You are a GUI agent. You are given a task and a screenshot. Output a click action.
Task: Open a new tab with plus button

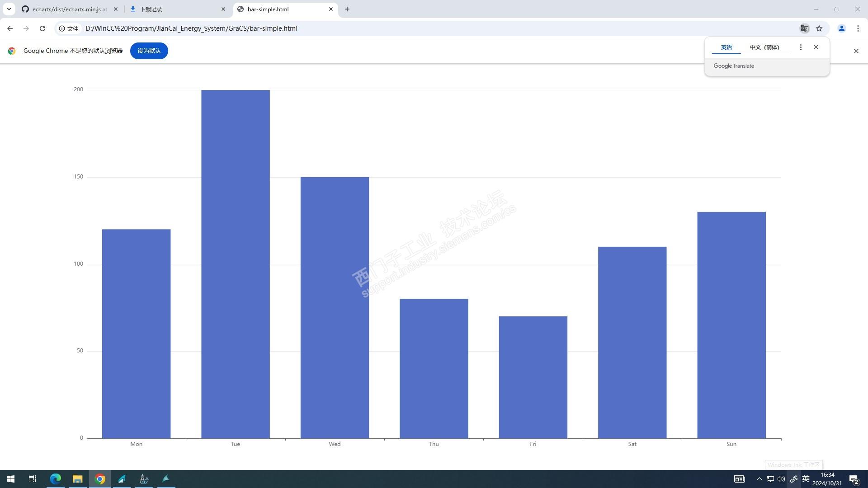[x=347, y=9]
